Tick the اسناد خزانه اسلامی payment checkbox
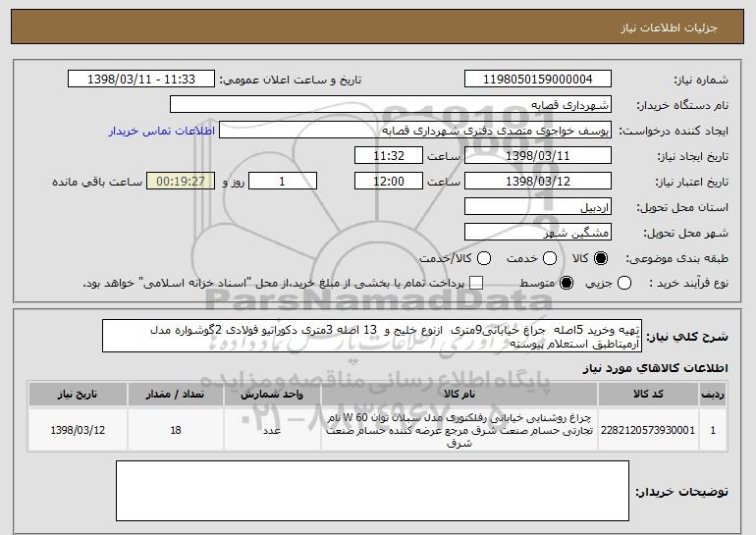Screen dimensions: 756x535 point(476,283)
